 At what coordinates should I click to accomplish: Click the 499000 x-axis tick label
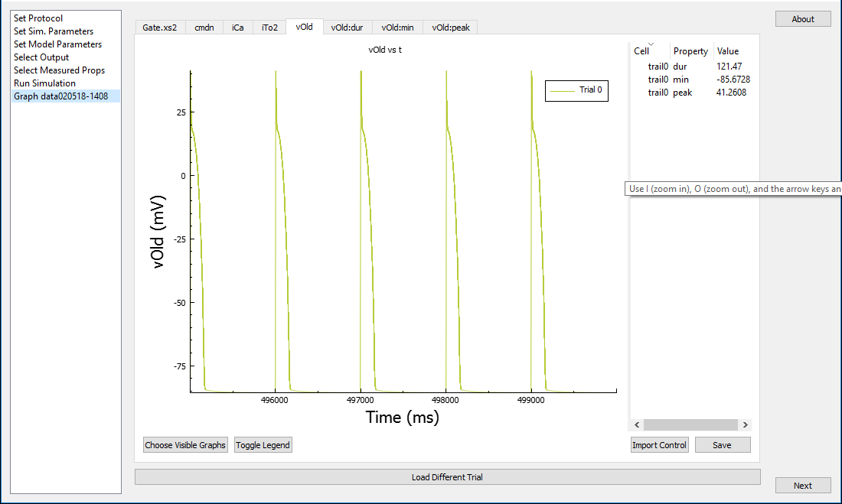[x=530, y=401]
